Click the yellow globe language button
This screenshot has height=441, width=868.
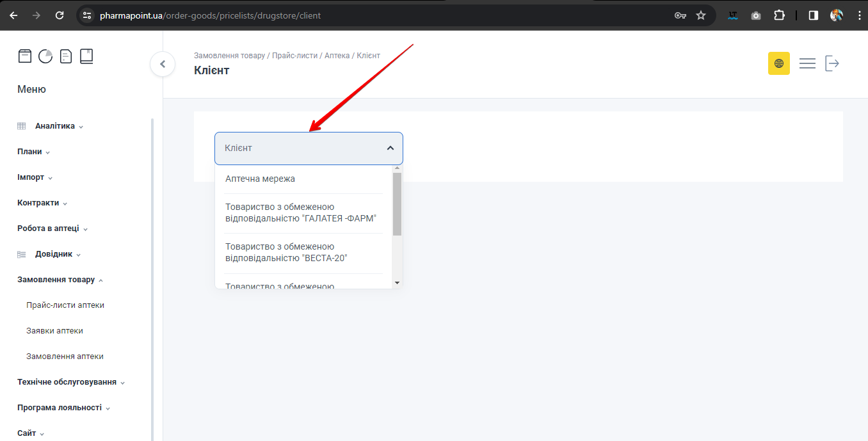pos(778,63)
